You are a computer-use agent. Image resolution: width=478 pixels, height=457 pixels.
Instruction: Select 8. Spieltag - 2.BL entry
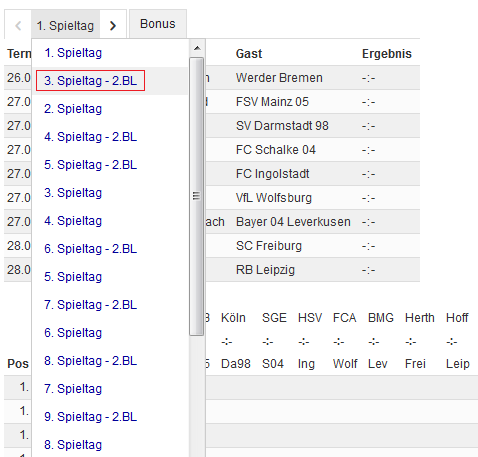click(90, 361)
